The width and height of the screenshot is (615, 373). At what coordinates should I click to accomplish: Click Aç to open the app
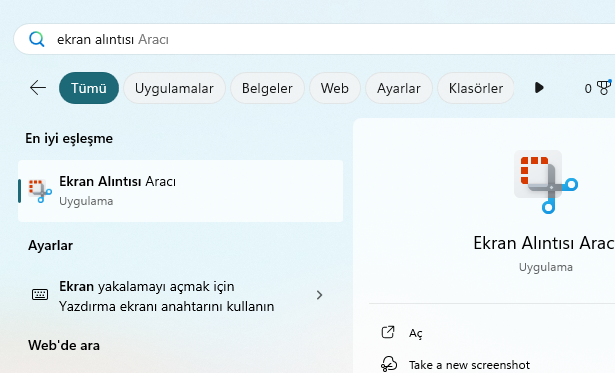point(416,333)
